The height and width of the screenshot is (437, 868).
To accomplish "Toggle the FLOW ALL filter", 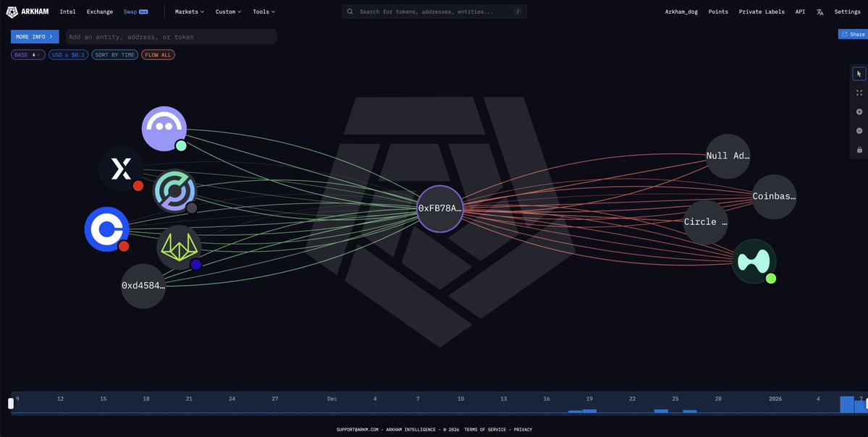I will tap(158, 55).
